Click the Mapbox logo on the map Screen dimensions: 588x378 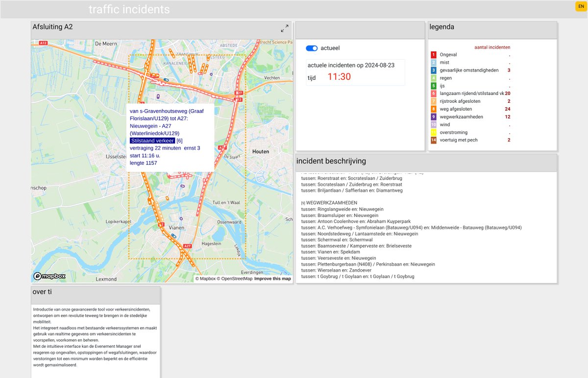49,276
